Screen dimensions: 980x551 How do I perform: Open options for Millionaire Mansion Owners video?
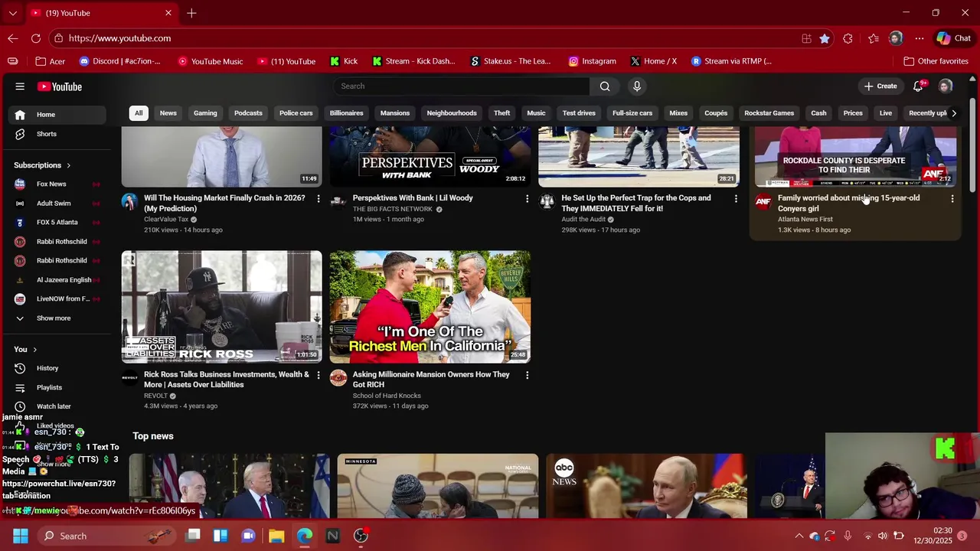(527, 375)
